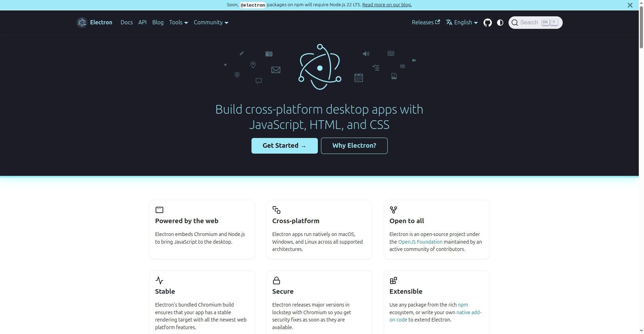Open the Releases external link
This screenshot has height=334, width=644.
[426, 23]
